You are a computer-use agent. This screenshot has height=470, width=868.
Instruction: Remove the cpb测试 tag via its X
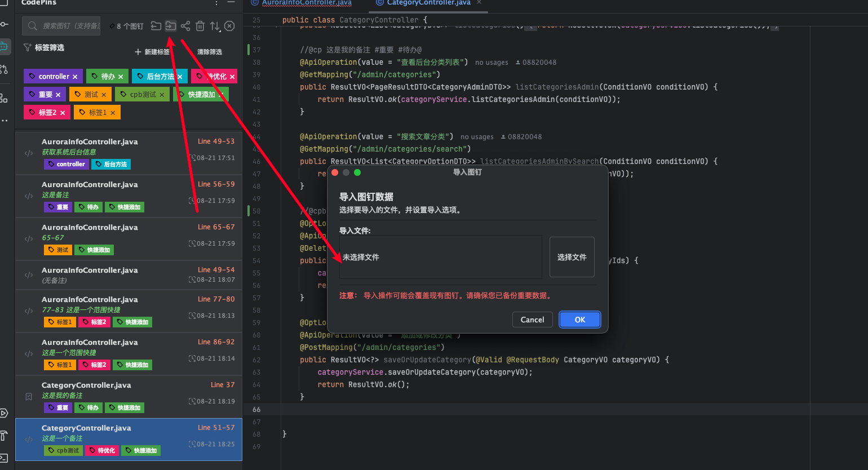162,95
